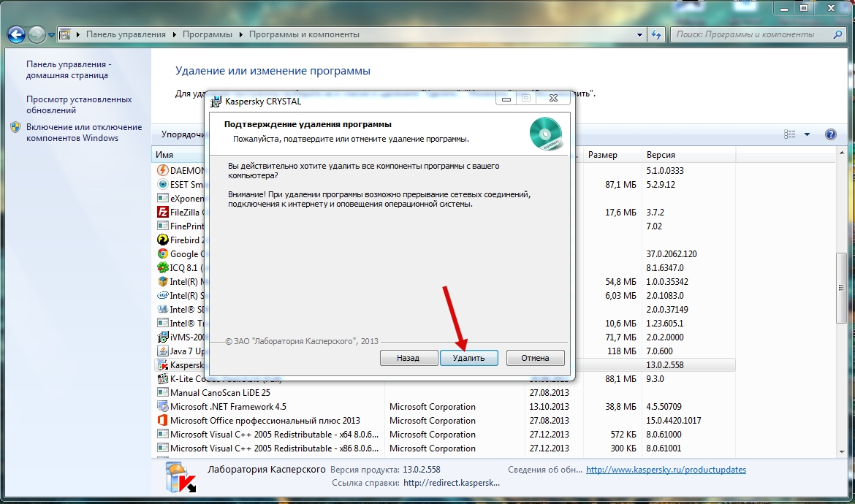The width and height of the screenshot is (855, 504).
Task: Sort the list by the Версия column header
Action: coord(689,155)
